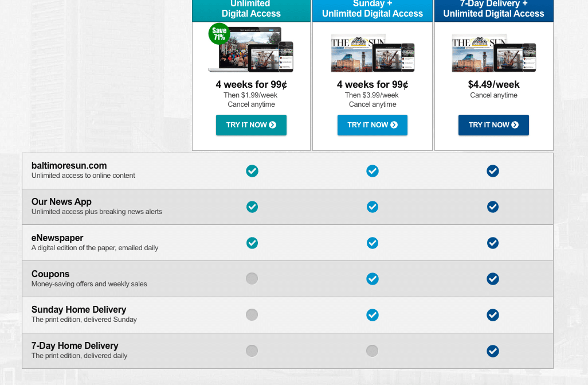
Task: Click Coupons gray circle for Digital plan
Action: pyautogui.click(x=252, y=279)
